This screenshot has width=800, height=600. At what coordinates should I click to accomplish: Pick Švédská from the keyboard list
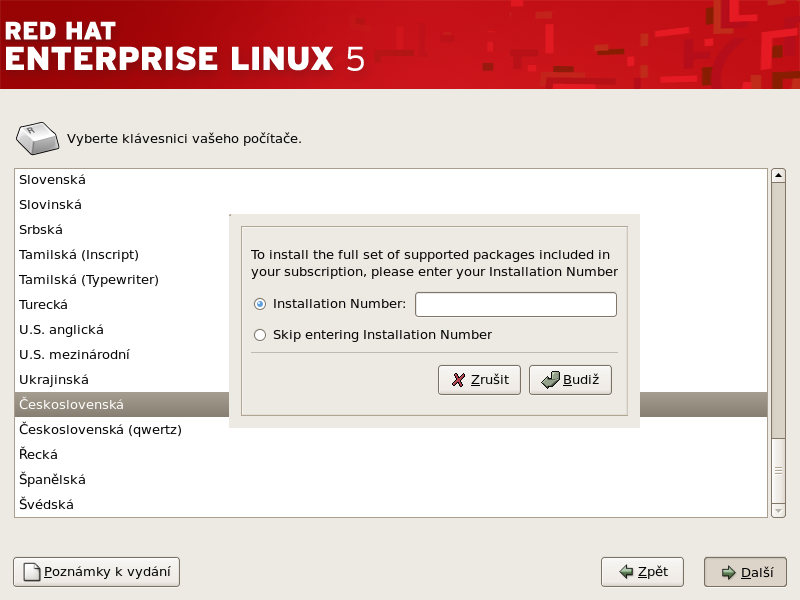[47, 505]
